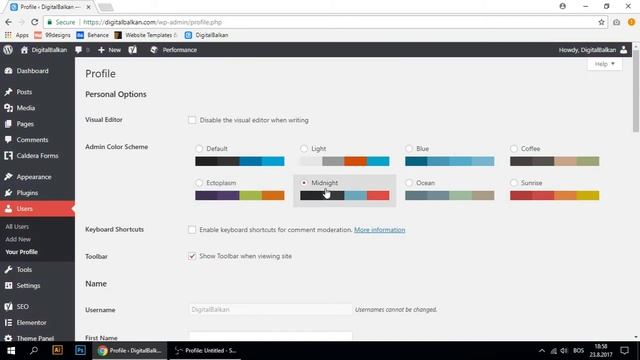Click the BOS language indicator
The height and width of the screenshot is (360, 640).
tap(578, 351)
